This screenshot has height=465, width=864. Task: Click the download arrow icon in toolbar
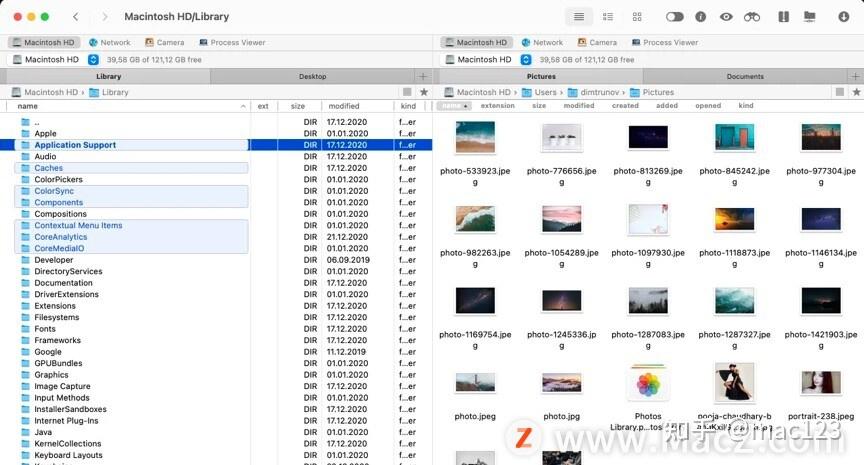tap(844, 17)
